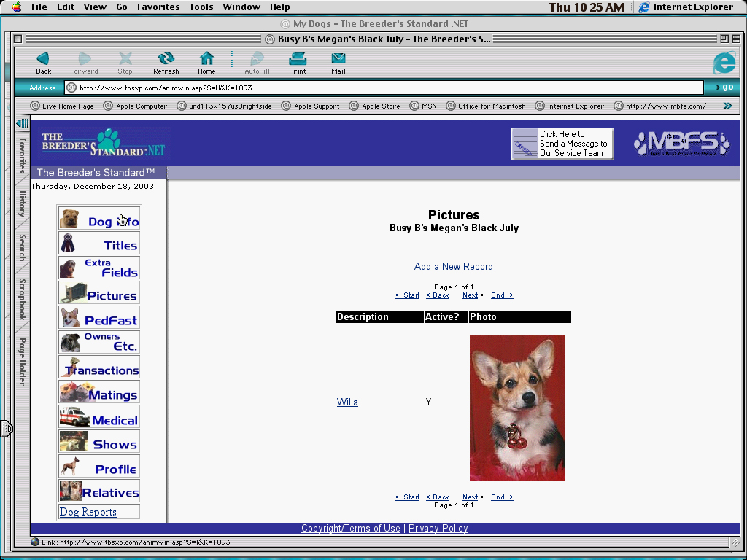Go to Home via toolbar icon

coord(206,59)
